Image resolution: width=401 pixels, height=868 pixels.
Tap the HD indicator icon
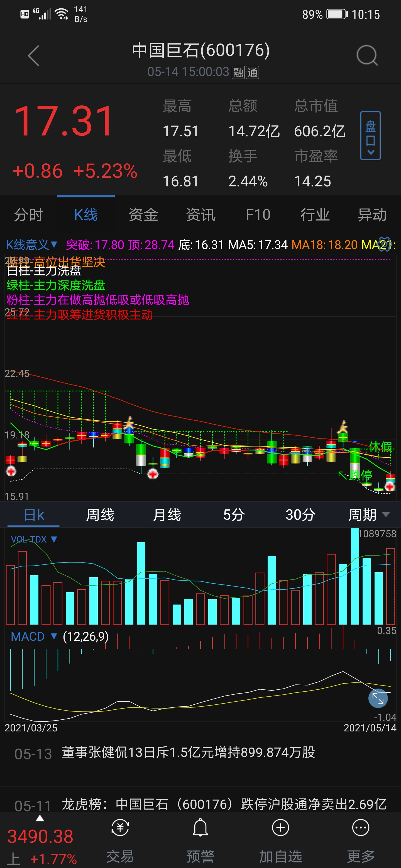25,14
